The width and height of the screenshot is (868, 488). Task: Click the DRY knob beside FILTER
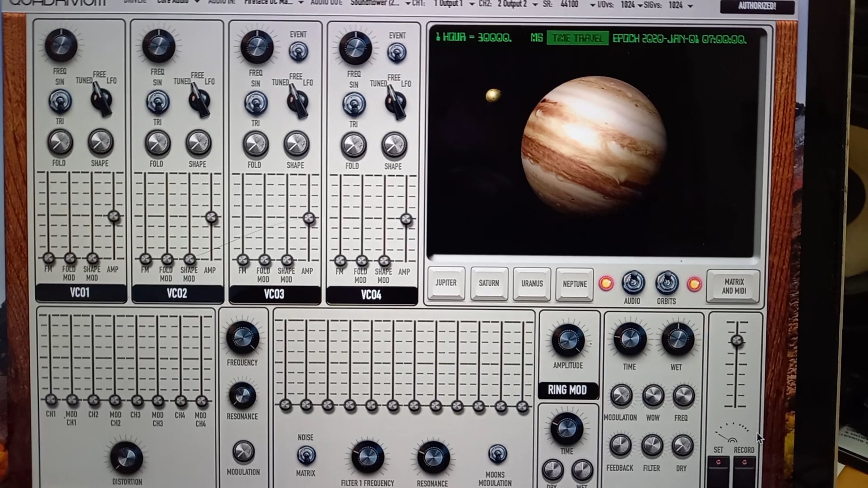click(682, 446)
